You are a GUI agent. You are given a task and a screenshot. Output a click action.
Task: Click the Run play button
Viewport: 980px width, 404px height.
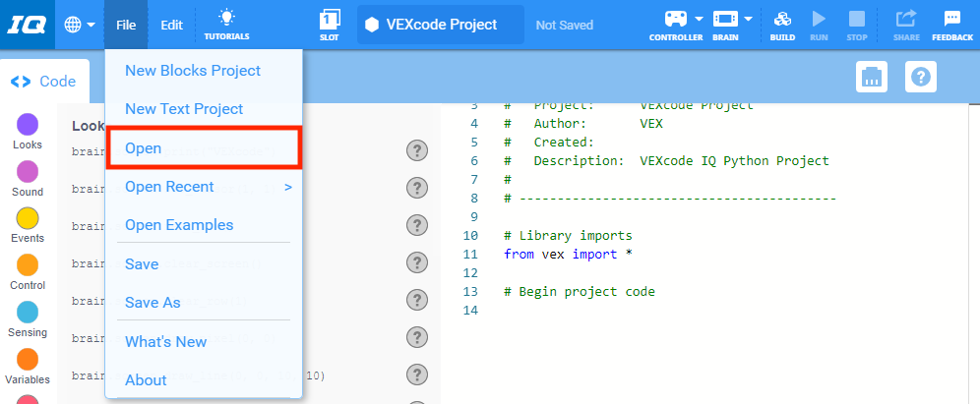pyautogui.click(x=819, y=25)
